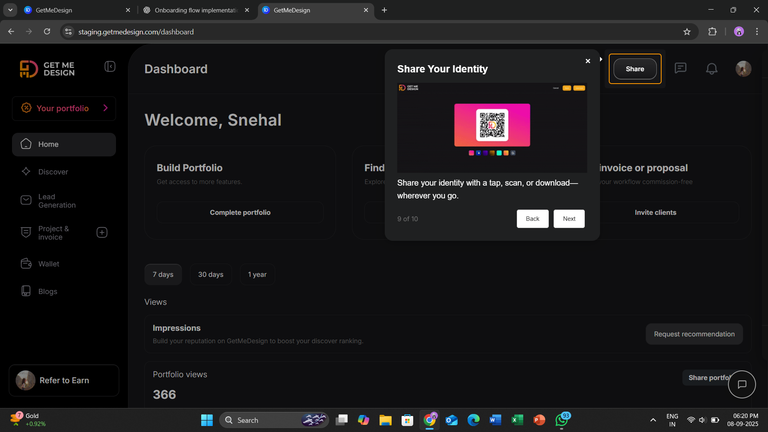This screenshot has width=768, height=432.
Task: Open Microsoft Edge from taskbar
Action: [x=473, y=420]
